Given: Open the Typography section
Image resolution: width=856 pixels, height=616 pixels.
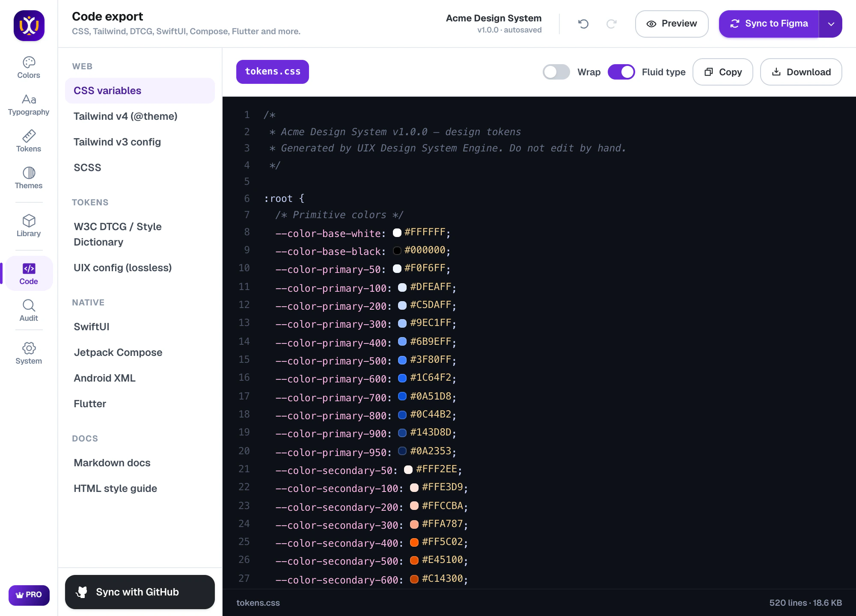Looking at the screenshot, I should coord(29,104).
